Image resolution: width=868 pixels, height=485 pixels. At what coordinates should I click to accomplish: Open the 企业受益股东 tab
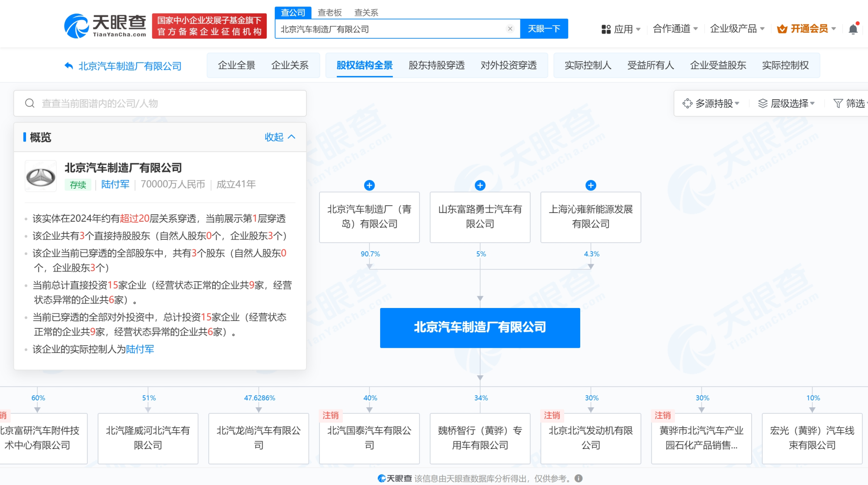[x=718, y=66]
